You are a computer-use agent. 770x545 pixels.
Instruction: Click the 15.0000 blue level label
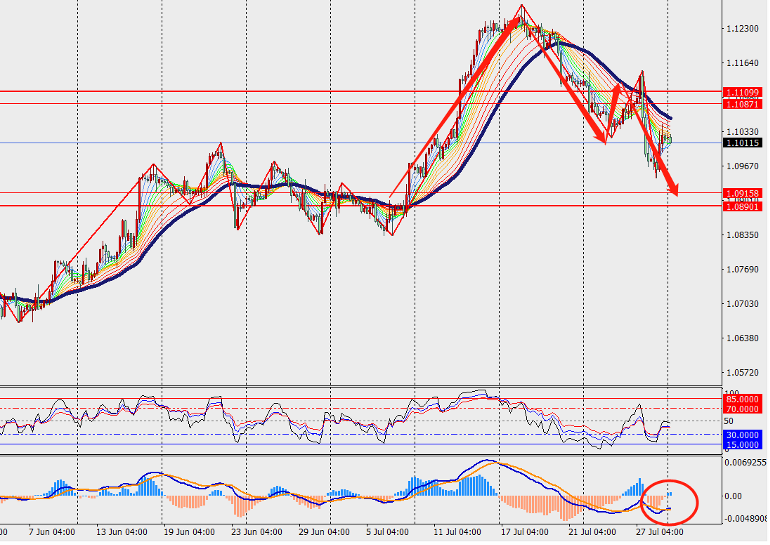point(742,445)
